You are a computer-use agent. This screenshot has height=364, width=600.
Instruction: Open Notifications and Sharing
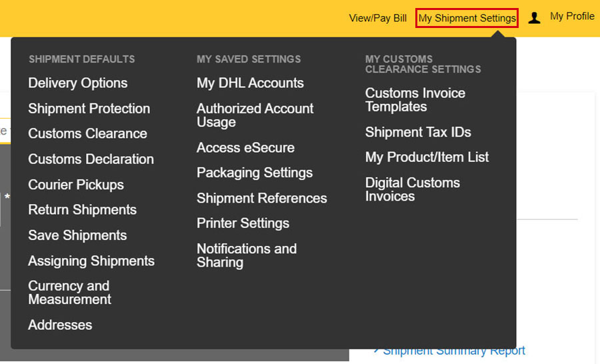pyautogui.click(x=247, y=256)
